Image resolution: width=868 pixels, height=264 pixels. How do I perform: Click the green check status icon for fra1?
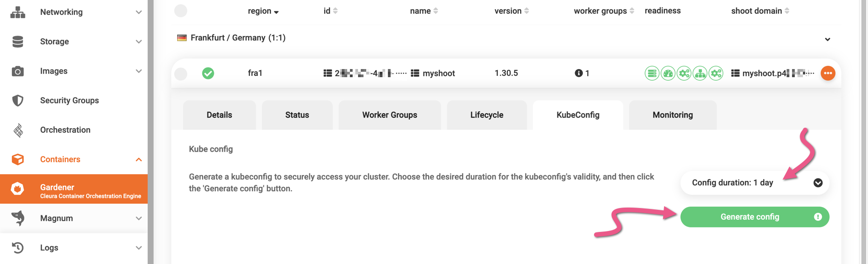pos(208,73)
